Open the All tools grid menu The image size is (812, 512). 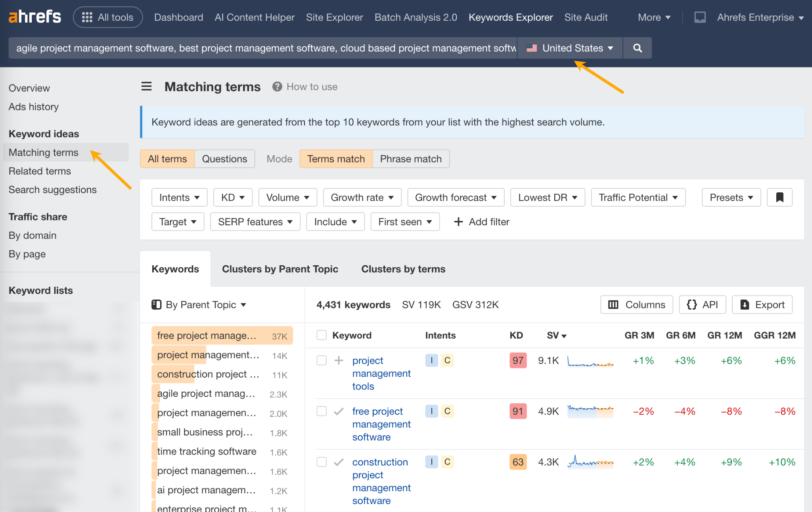click(107, 17)
